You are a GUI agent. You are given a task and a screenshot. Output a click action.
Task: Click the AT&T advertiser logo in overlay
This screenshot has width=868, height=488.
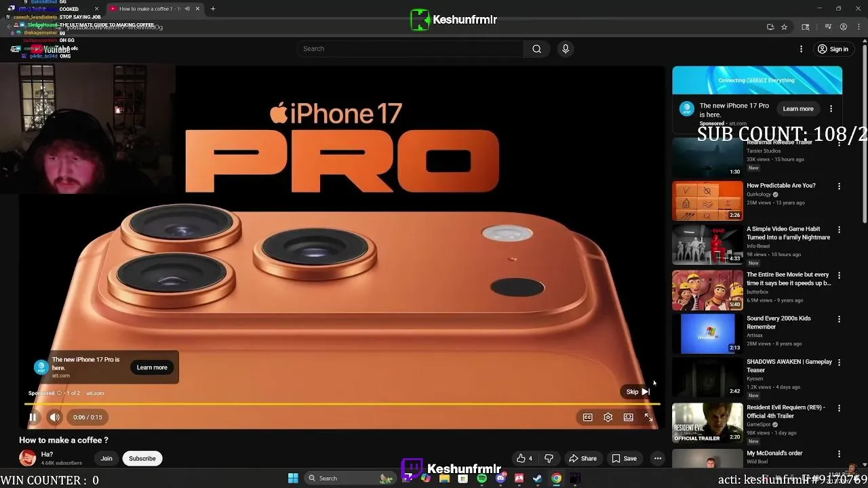point(41,367)
